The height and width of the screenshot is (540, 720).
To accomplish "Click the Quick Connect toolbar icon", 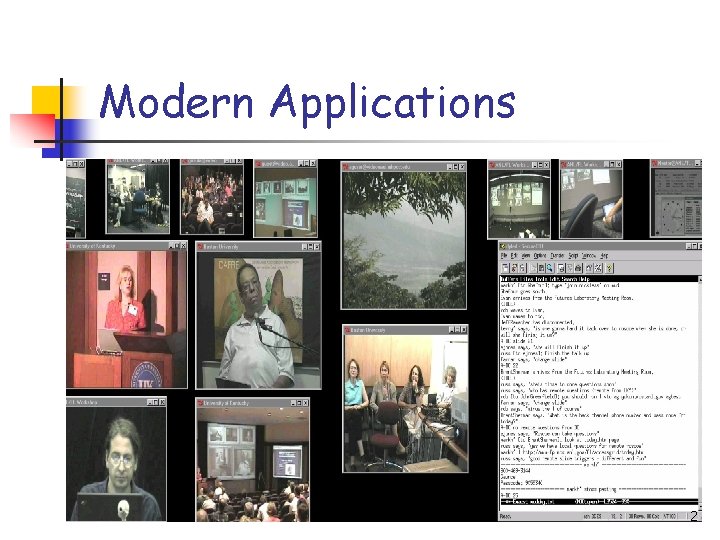I will coord(514,268).
